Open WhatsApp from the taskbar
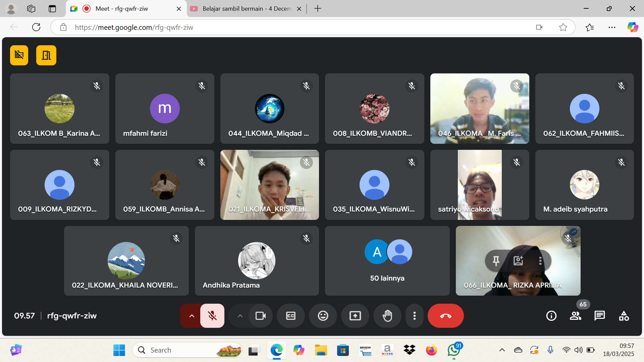 (x=453, y=350)
